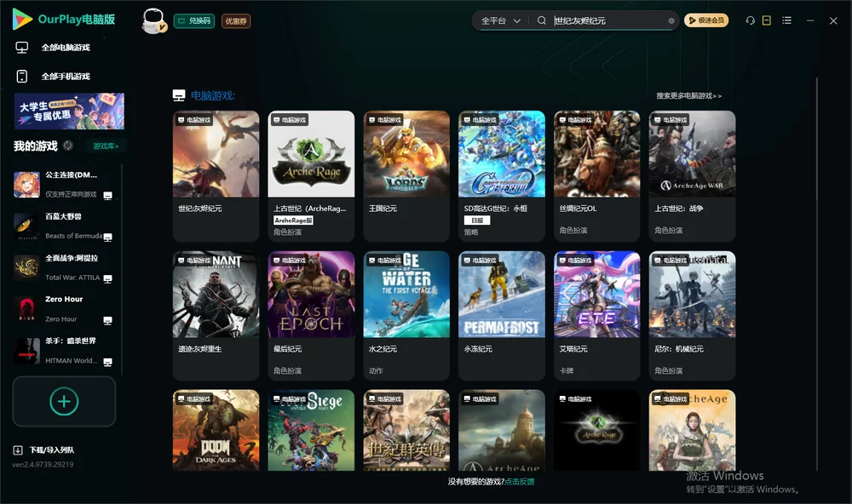Select 全部电脑游戏 in the sidebar
The width and height of the screenshot is (852, 504).
(66, 48)
